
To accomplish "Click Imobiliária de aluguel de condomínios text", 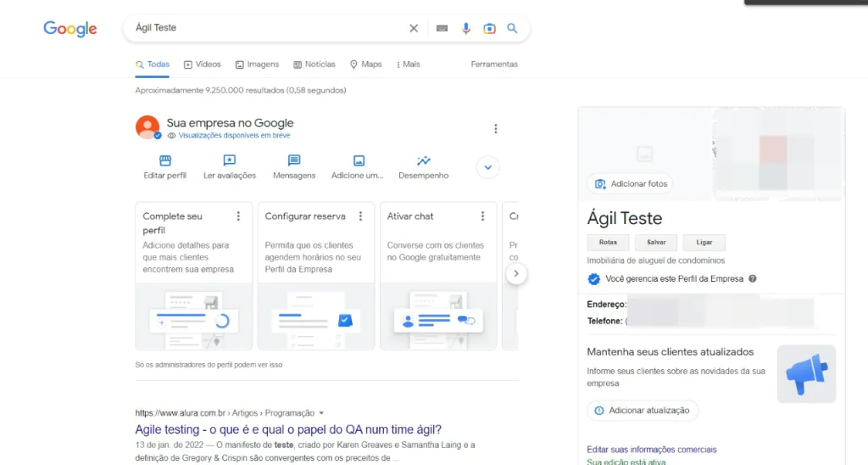I will (x=656, y=261).
